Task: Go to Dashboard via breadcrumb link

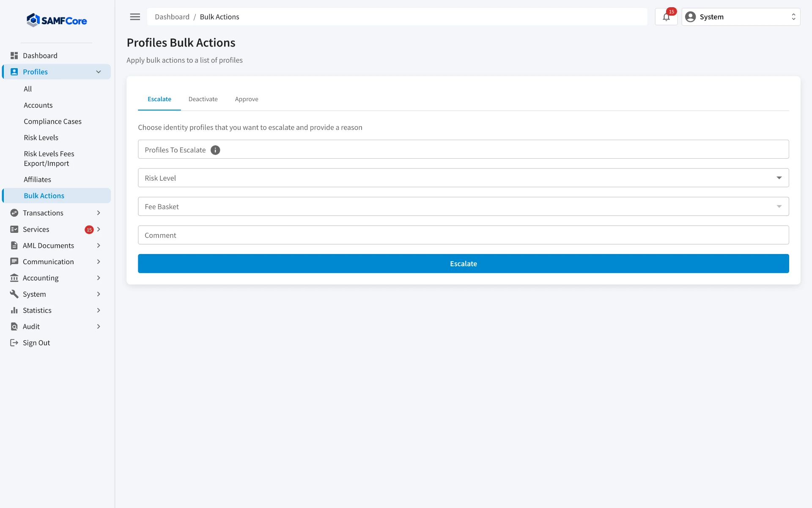Action: coord(172,17)
